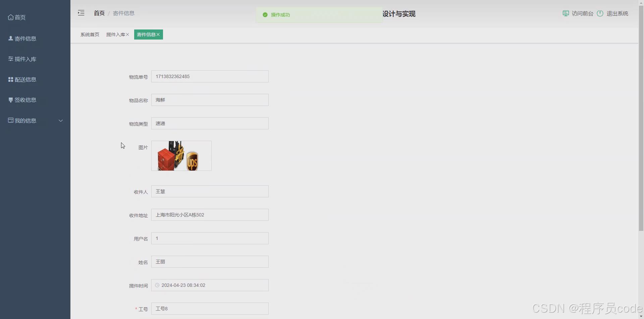The image size is (644, 319).
Task: Click the 首页 breadcrumb link
Action: pos(99,13)
